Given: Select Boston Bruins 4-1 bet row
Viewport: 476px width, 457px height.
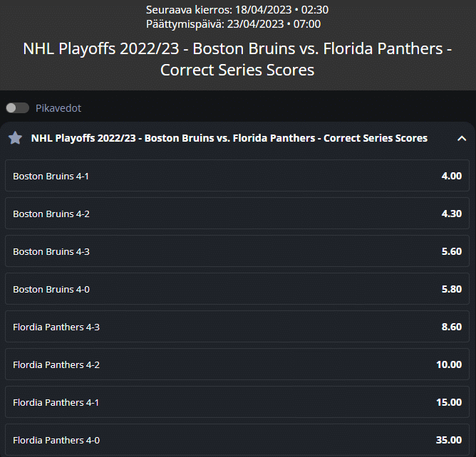Looking at the screenshot, I should pos(237,176).
